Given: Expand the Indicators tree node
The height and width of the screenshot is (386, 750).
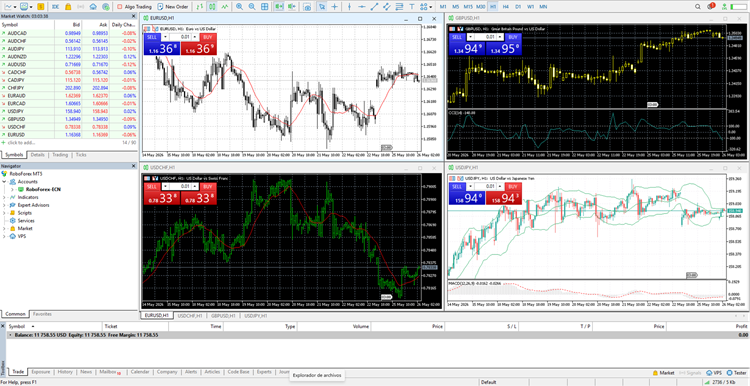Looking at the screenshot, I should click(x=5, y=197).
